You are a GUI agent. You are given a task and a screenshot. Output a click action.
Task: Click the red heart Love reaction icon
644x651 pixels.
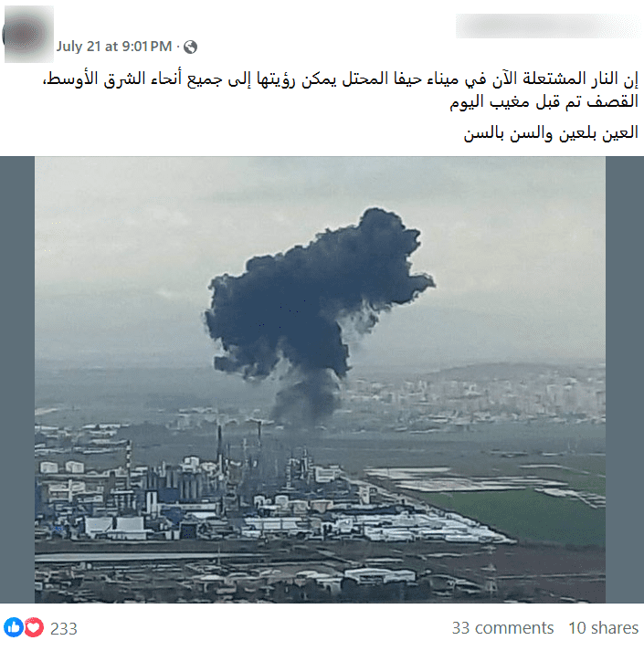pos(34,627)
